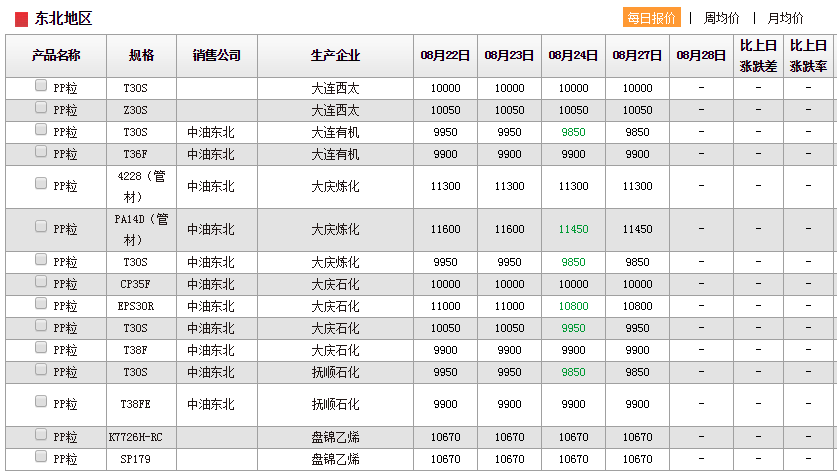
Task: Click the green 11450 price for PA14D
Action: 573,229
